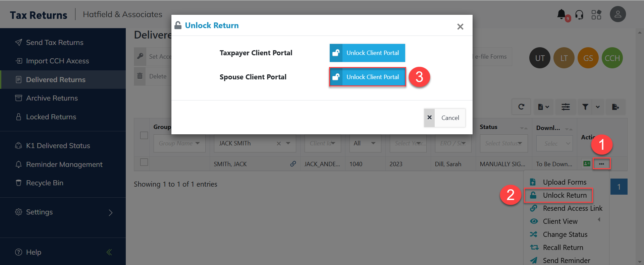This screenshot has width=644, height=265.
Task: Open the Group Name filter dropdown
Action: coord(179,143)
